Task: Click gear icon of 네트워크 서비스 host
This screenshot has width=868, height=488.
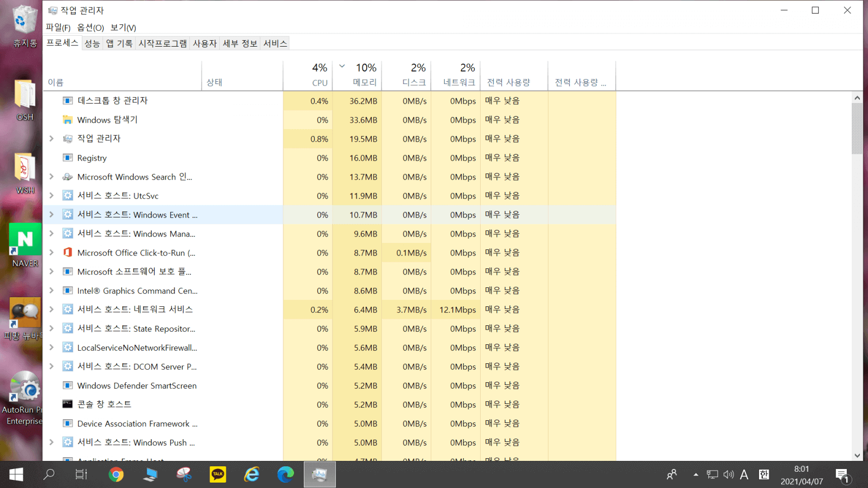Action: pos(68,310)
